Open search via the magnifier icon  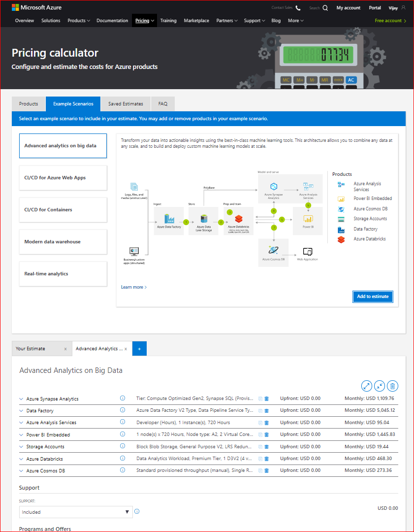point(325,8)
